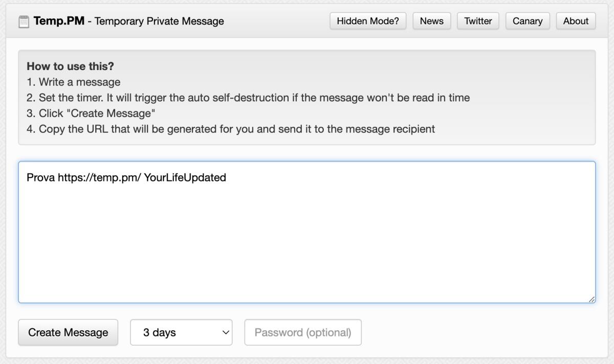
Task: Place cursor on "YourLifeUpdated" in the message
Action: (x=185, y=178)
